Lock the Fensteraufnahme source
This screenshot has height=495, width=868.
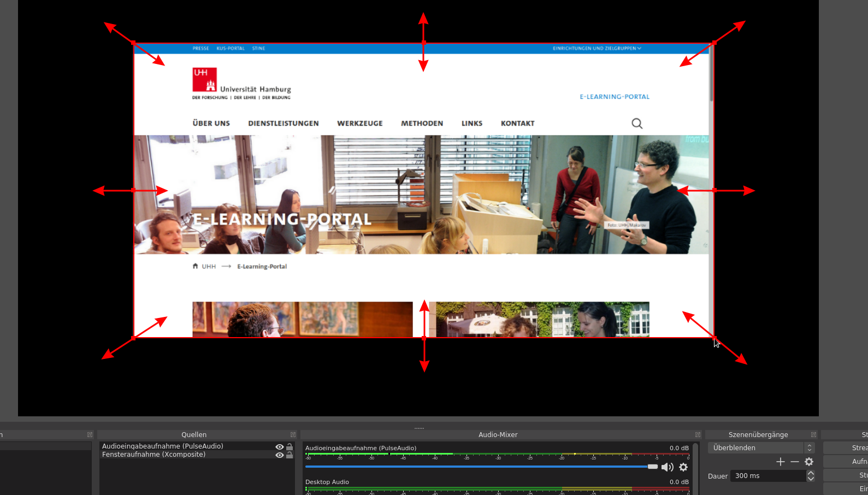click(290, 455)
